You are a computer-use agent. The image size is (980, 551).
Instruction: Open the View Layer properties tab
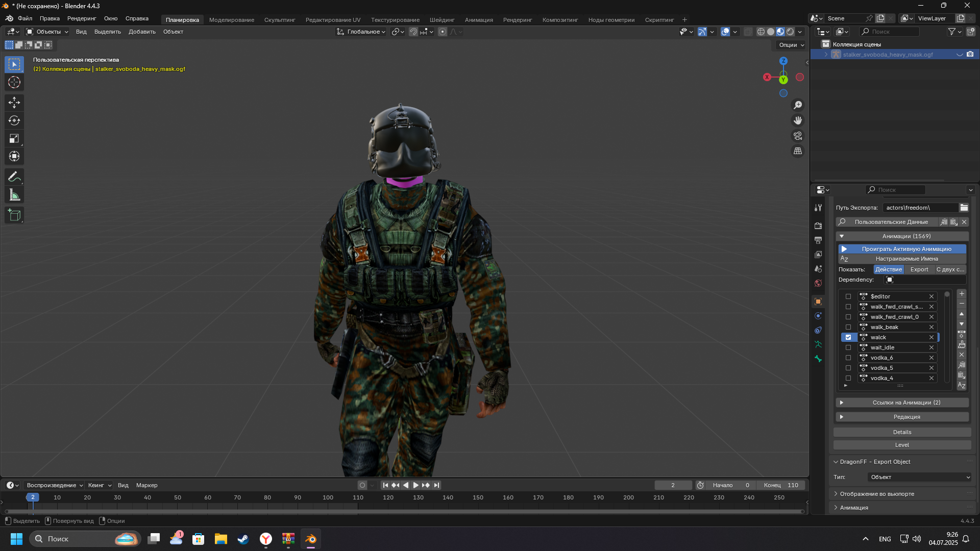click(x=818, y=254)
